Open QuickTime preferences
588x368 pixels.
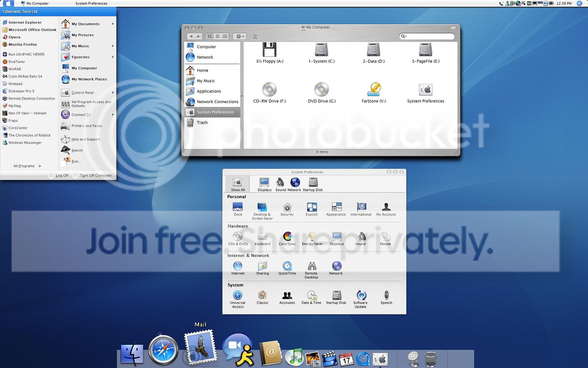coord(287,268)
